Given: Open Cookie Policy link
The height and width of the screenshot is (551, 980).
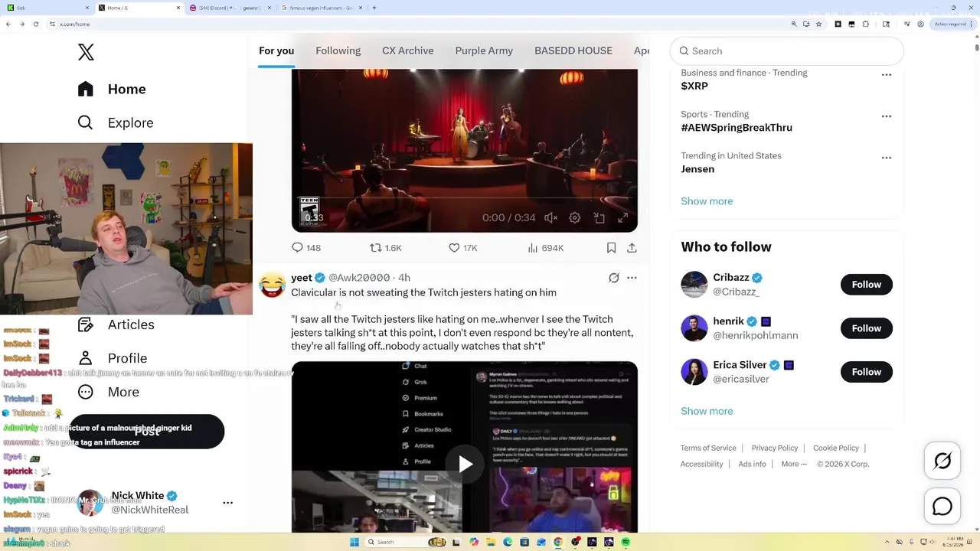Looking at the screenshot, I should click(836, 448).
